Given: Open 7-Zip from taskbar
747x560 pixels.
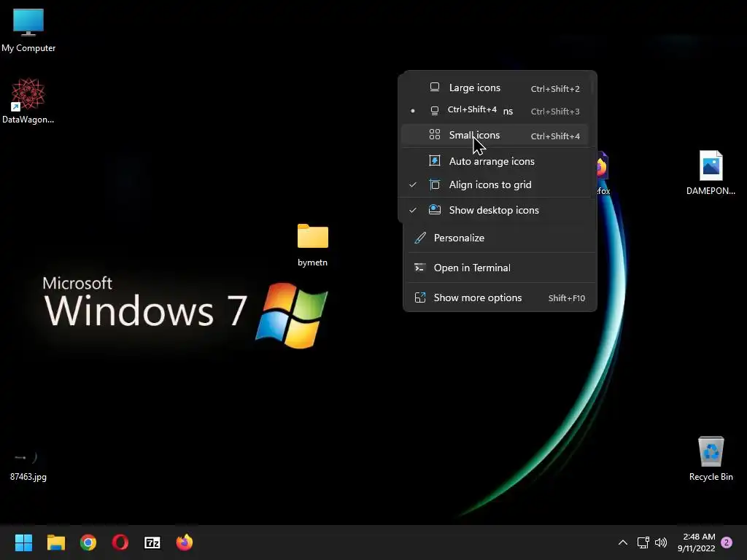Looking at the screenshot, I should tap(152, 542).
